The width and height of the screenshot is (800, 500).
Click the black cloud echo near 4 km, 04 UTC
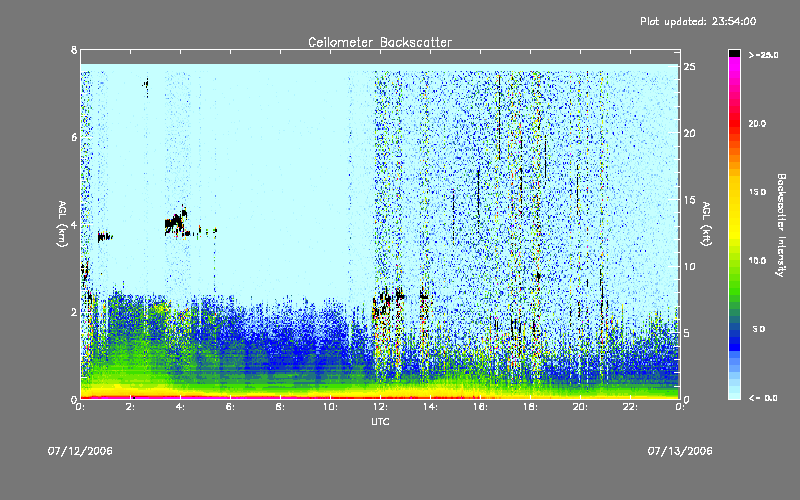pyautogui.click(x=176, y=222)
